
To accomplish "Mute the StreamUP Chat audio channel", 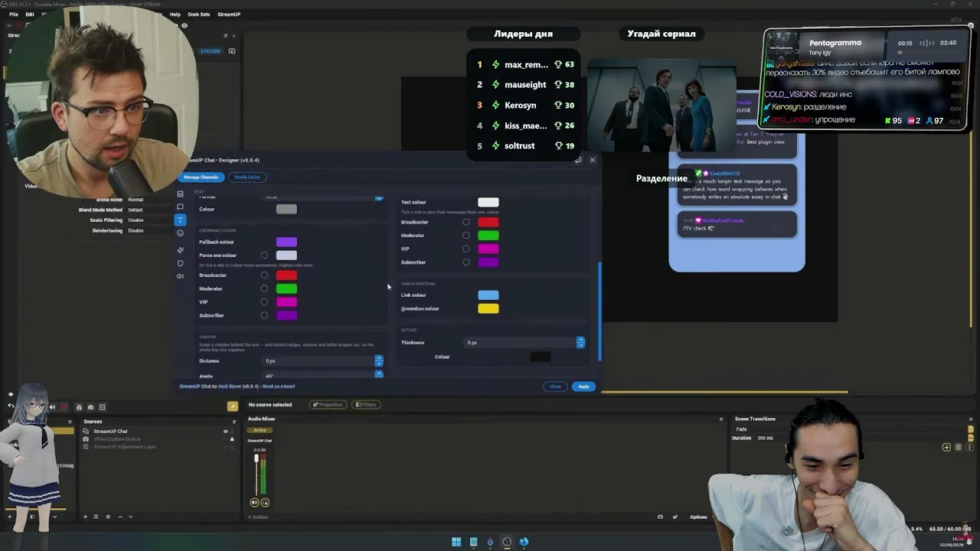I will [x=254, y=503].
